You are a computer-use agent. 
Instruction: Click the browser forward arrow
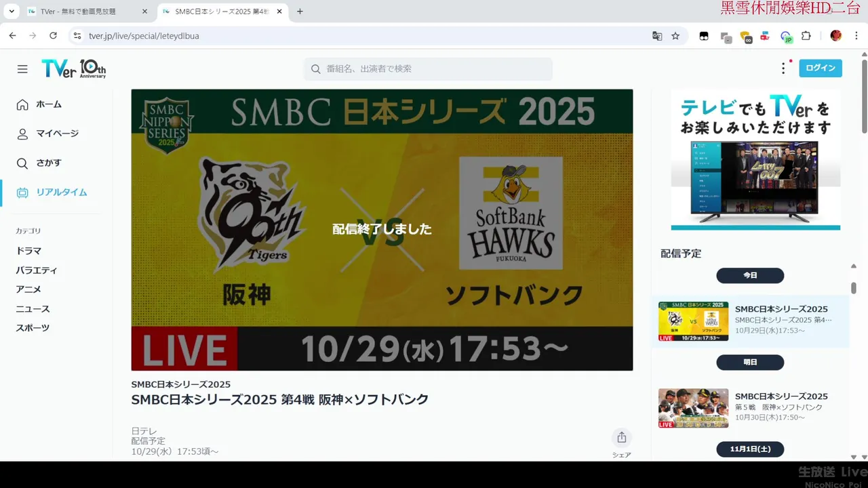(x=33, y=36)
